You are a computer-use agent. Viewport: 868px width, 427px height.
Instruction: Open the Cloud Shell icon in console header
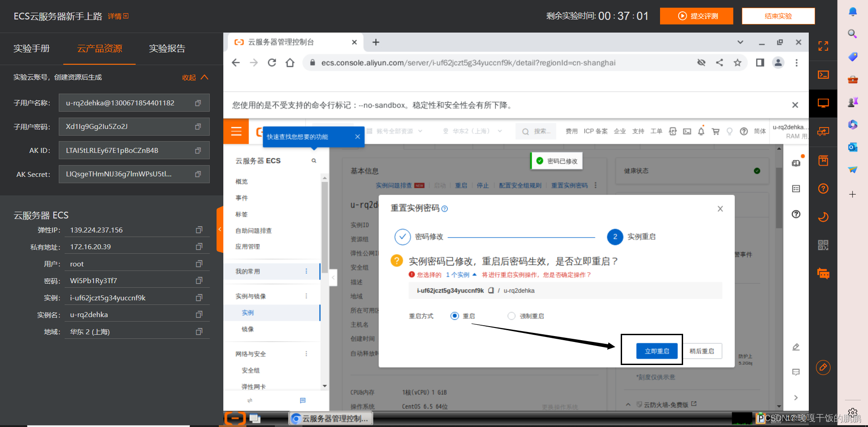pos(687,131)
